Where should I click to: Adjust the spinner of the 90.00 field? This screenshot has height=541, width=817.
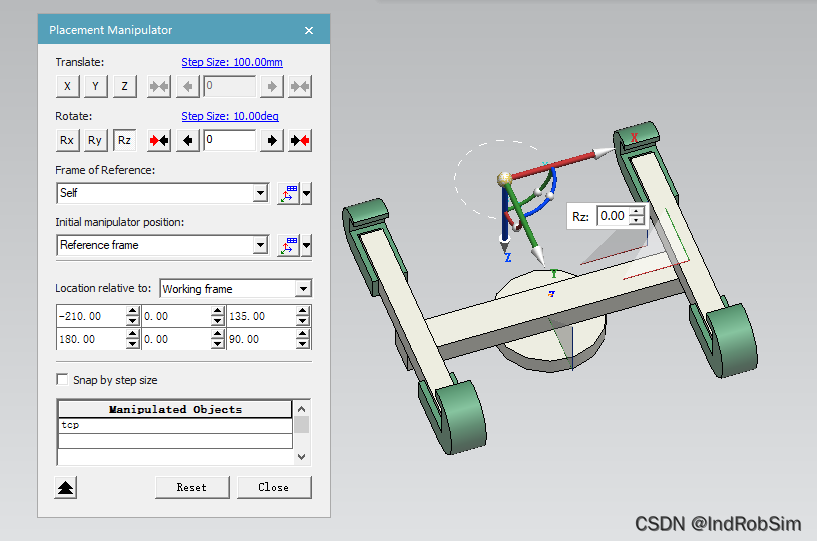click(x=303, y=339)
